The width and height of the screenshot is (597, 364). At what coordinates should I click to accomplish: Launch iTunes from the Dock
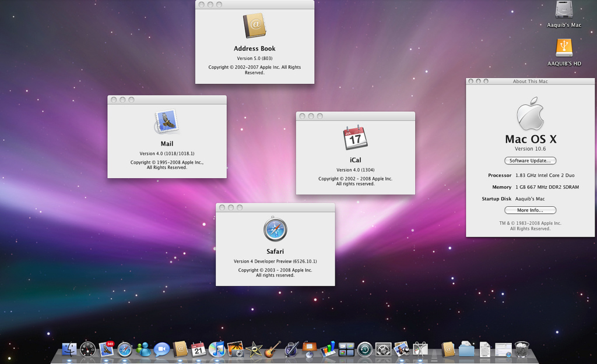(x=217, y=349)
